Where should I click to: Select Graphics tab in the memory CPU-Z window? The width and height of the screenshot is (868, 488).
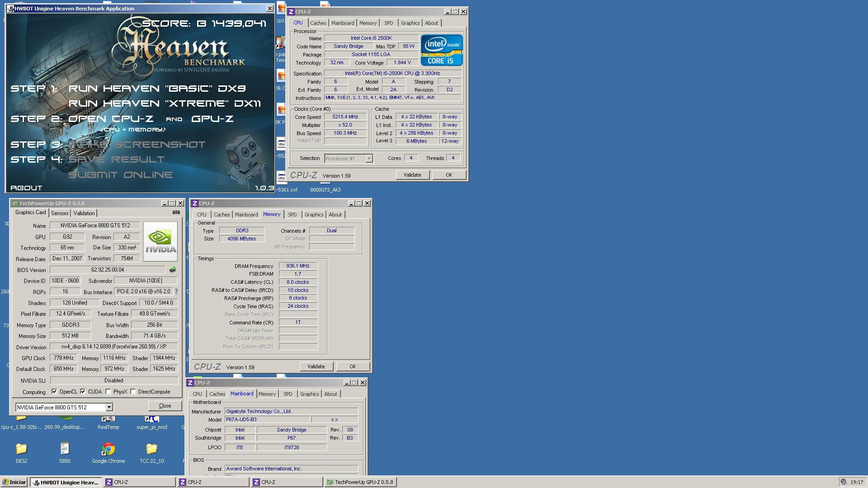[x=314, y=215]
